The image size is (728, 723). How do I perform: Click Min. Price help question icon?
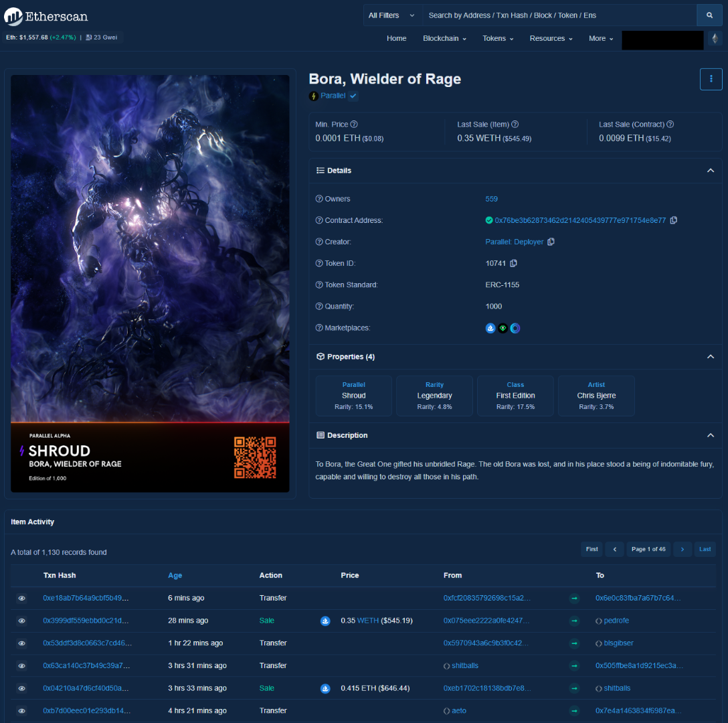point(354,125)
